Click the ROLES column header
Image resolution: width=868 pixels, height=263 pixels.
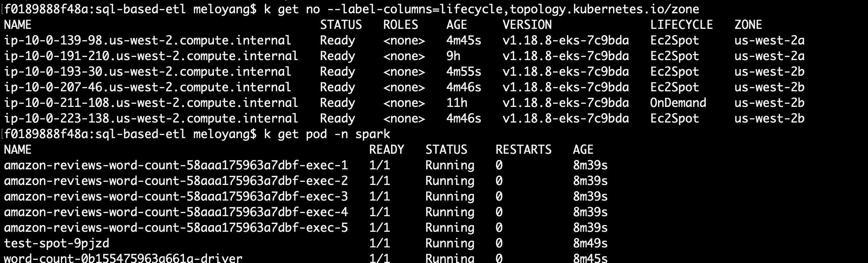tap(400, 25)
